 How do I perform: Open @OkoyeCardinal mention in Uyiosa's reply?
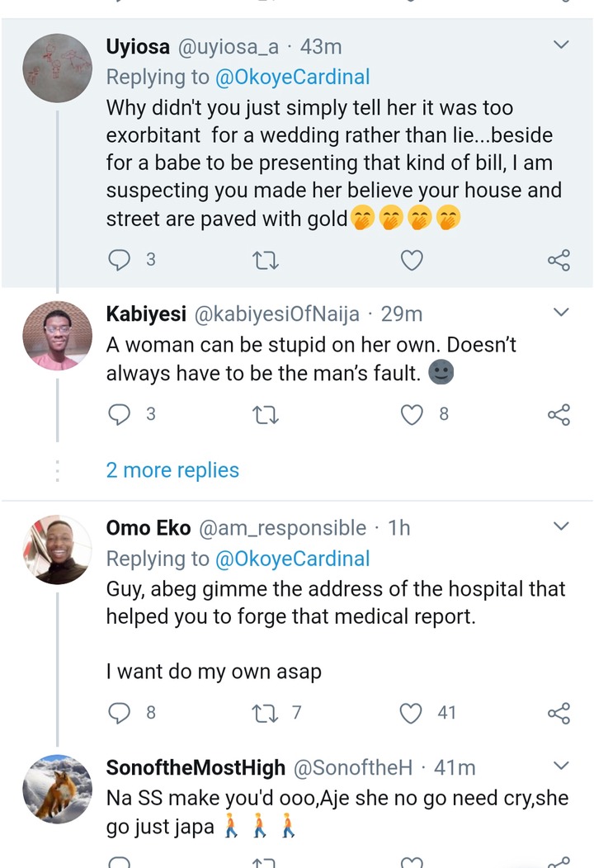click(292, 78)
